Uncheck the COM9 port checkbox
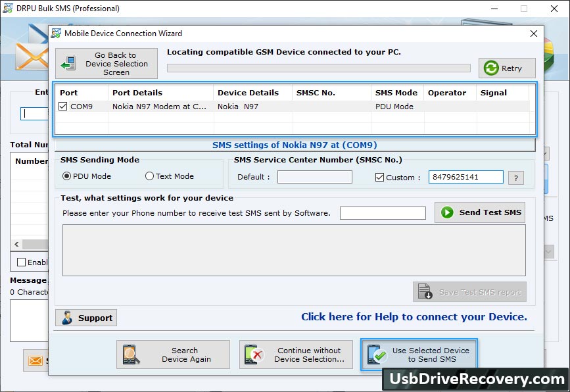The image size is (570, 392). pos(63,106)
